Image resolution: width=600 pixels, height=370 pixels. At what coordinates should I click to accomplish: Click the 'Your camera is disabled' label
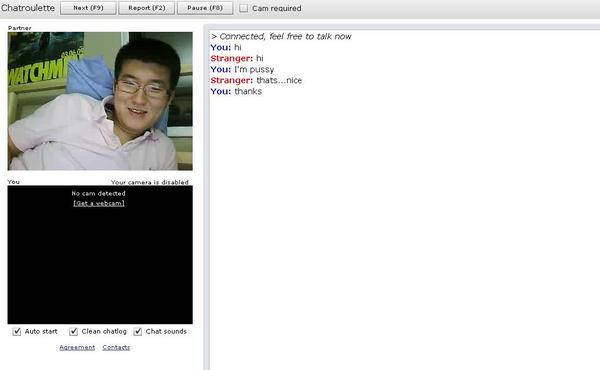tap(150, 182)
